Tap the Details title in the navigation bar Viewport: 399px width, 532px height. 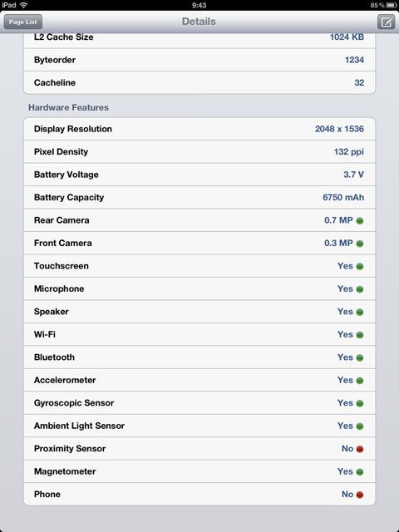[199, 22]
